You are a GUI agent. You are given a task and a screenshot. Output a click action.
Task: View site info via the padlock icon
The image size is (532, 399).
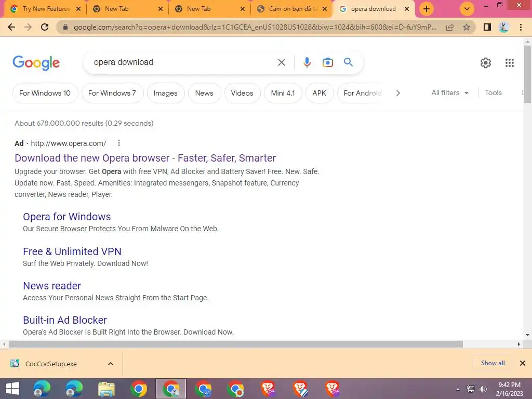click(65, 27)
